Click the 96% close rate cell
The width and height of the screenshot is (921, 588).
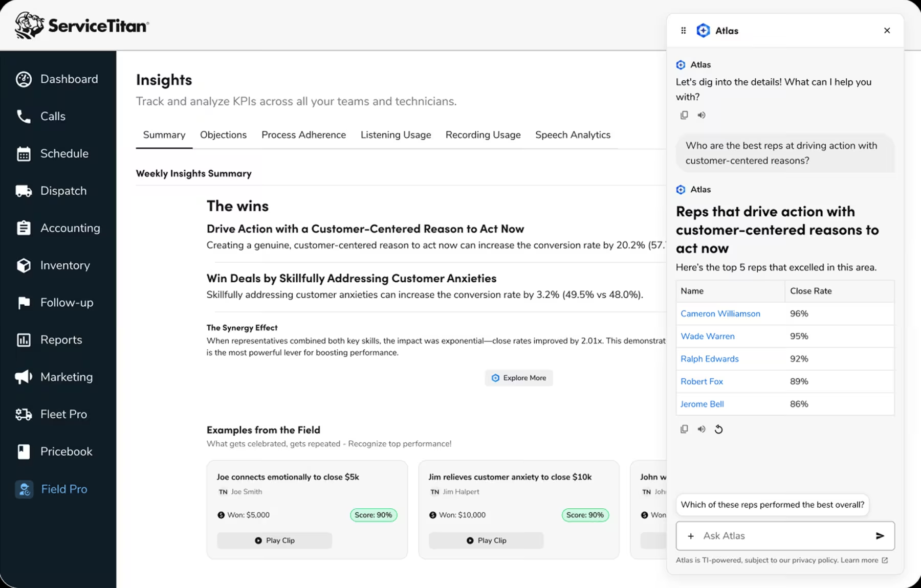click(839, 313)
